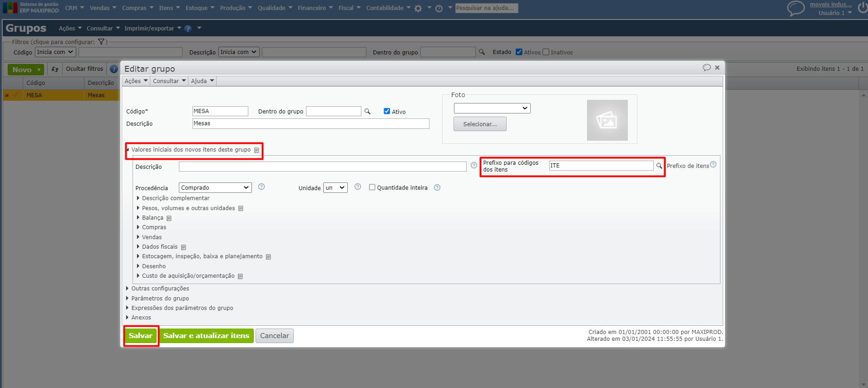Click the Ocultar filtros button
This screenshot has height=388, width=868.
click(x=84, y=69)
